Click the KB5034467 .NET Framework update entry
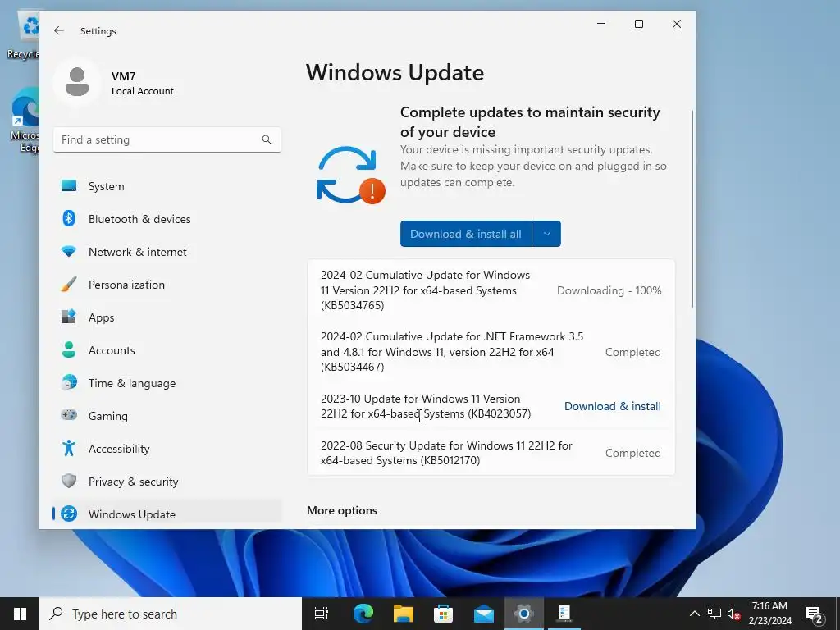The height and width of the screenshot is (630, 840). (x=491, y=351)
